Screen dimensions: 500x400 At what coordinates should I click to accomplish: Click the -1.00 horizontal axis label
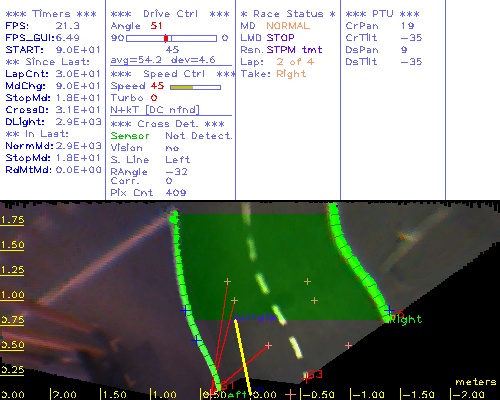(369, 395)
